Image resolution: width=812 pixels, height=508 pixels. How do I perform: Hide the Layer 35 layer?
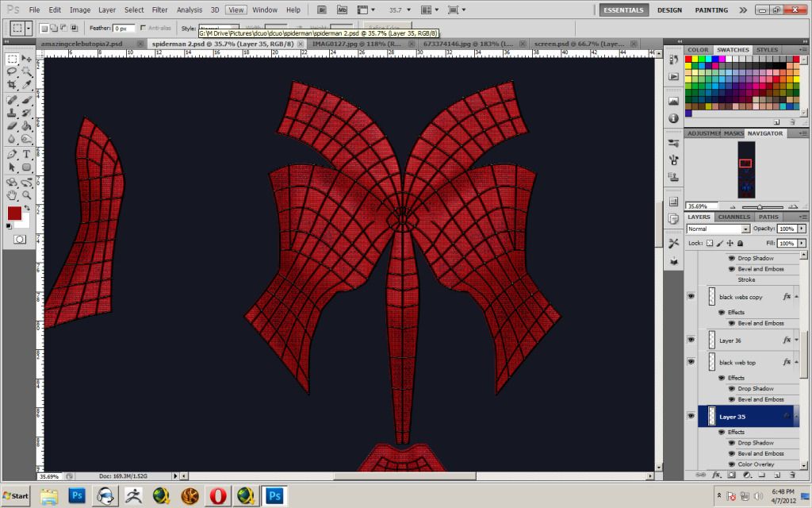click(x=691, y=416)
